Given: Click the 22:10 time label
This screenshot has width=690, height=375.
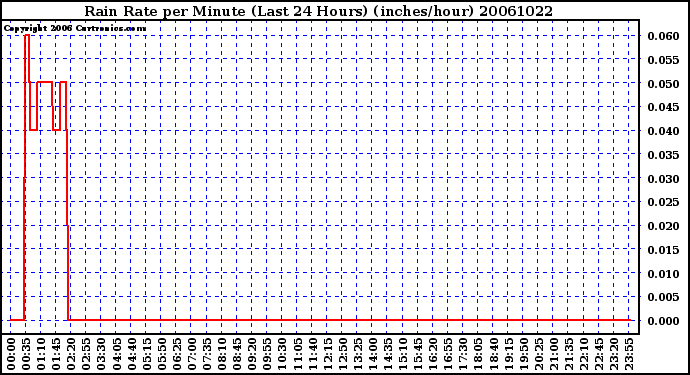Looking at the screenshot, I should 583,354.
